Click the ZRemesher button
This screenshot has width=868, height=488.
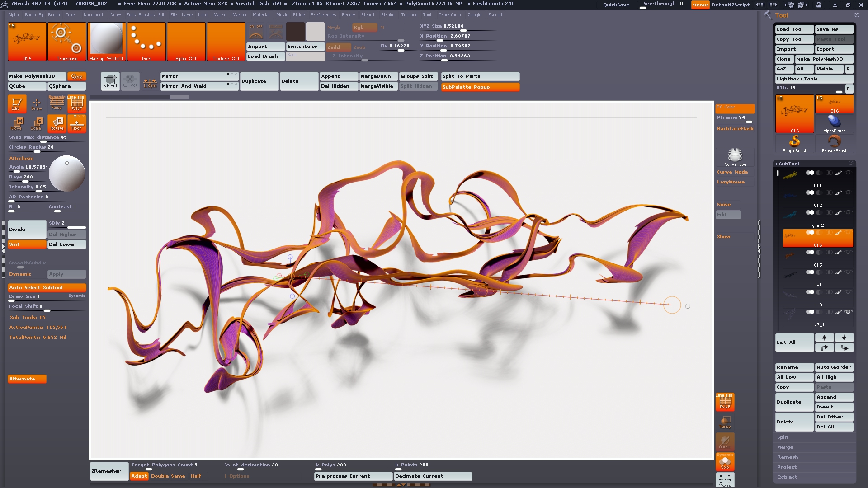[x=109, y=471]
